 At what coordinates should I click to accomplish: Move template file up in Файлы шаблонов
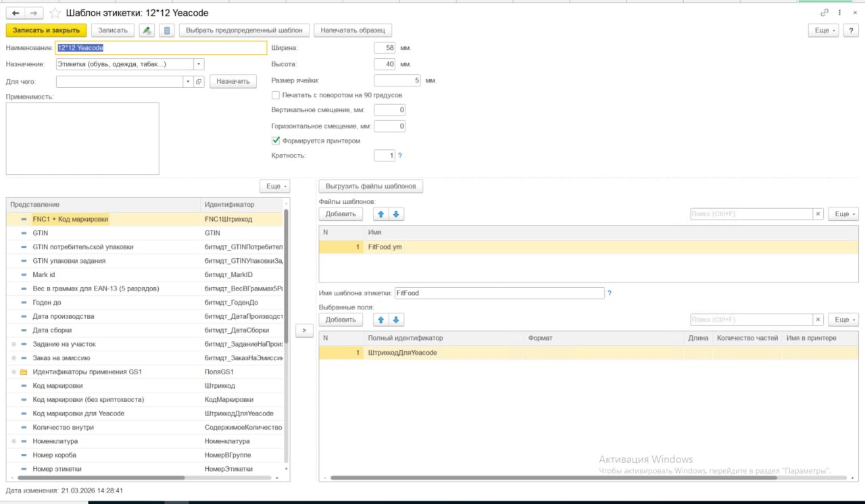click(x=380, y=214)
